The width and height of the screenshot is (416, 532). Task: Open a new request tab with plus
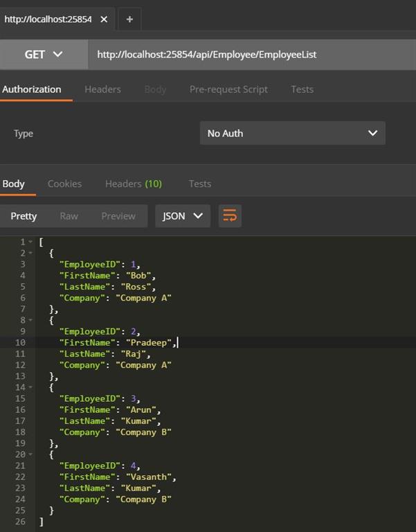click(129, 19)
